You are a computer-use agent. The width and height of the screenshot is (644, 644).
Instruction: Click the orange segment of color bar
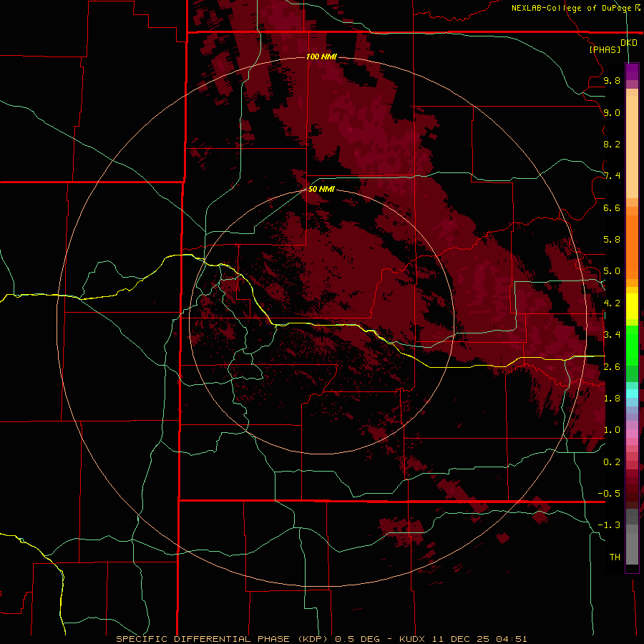(x=632, y=246)
